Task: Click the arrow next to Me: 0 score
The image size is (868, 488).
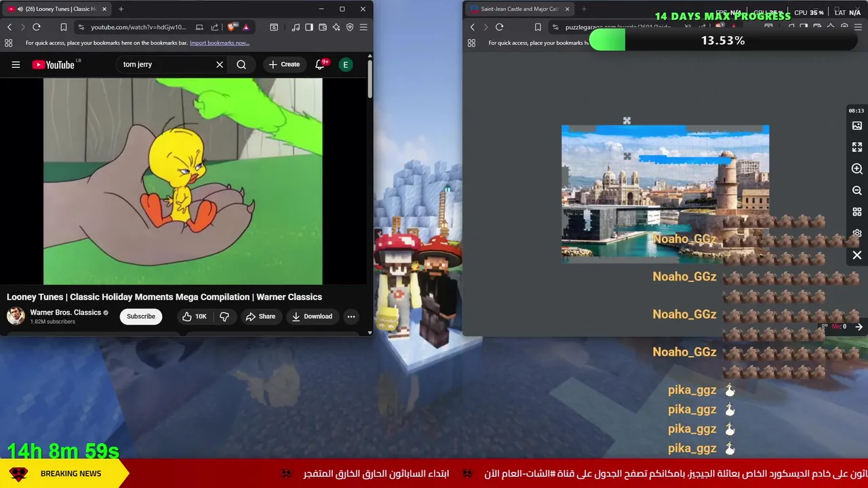Action: [859, 327]
